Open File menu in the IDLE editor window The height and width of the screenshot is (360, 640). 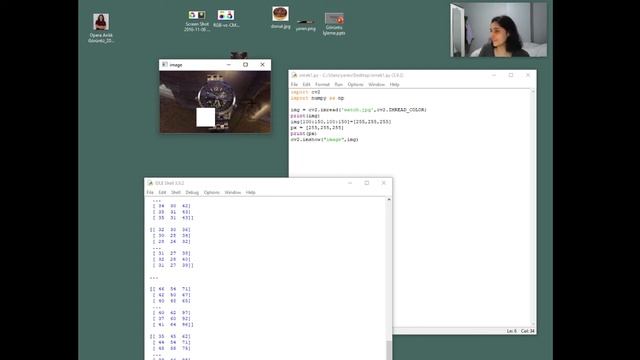[294, 84]
